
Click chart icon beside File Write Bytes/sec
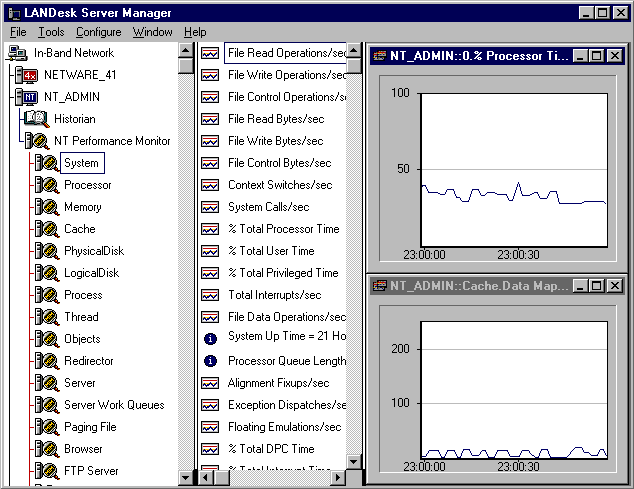click(210, 141)
